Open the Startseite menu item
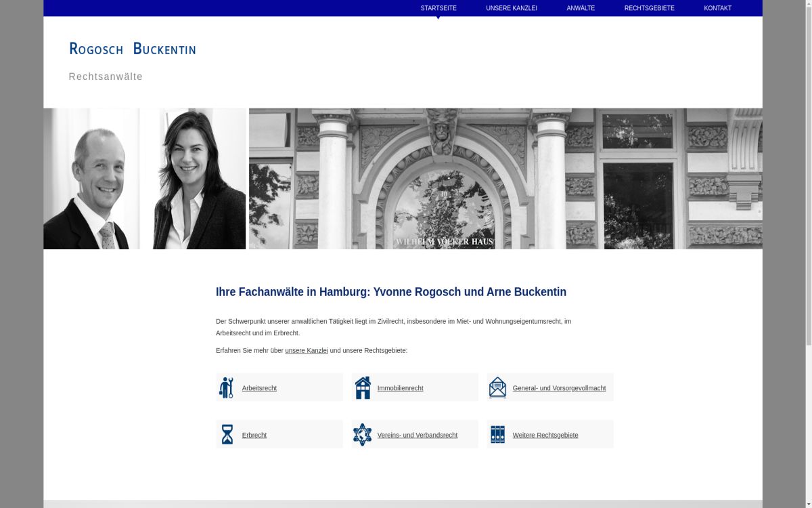 click(438, 8)
